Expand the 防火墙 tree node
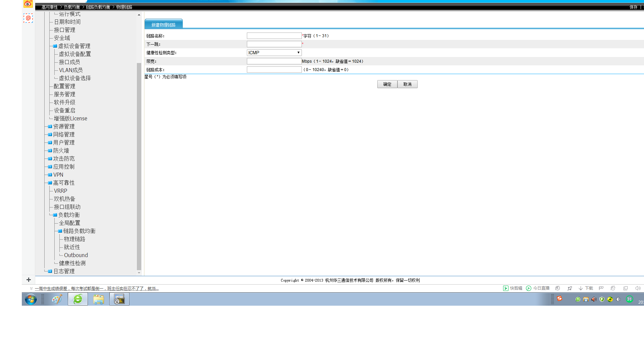Image resolution: width=644 pixels, height=362 pixels. coord(50,151)
